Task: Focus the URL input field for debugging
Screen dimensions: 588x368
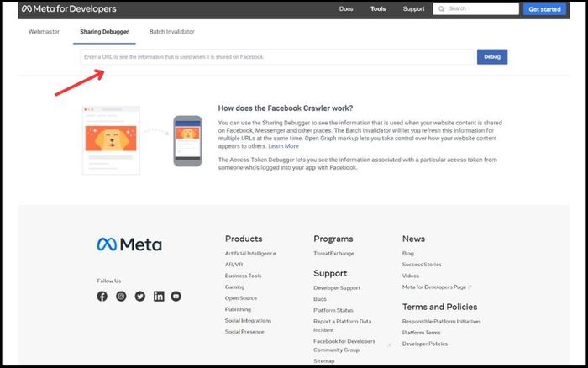Action: (276, 57)
